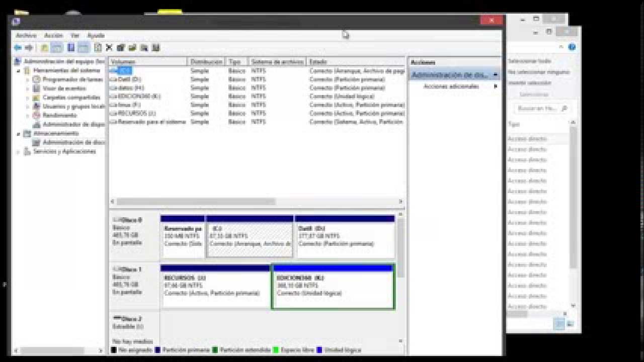Viewport: 644px width, 362px height.
Task: Switch to large icons view in back window
Action: pos(570,324)
